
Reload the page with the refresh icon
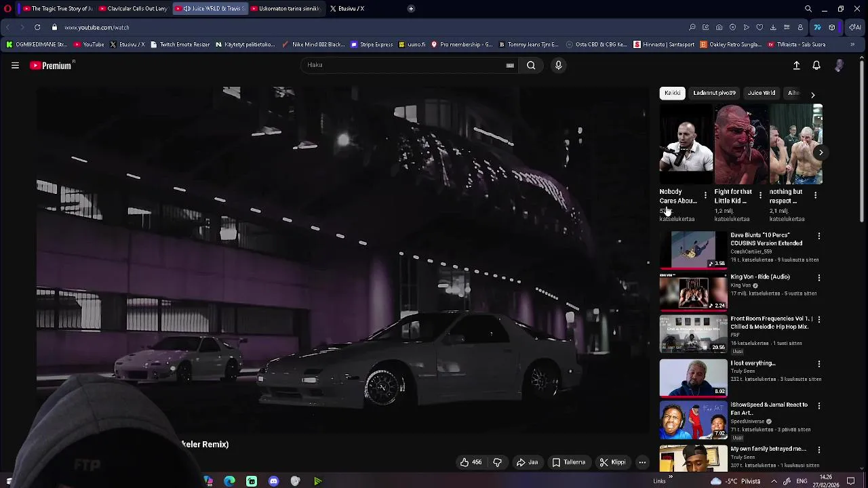[x=37, y=27]
